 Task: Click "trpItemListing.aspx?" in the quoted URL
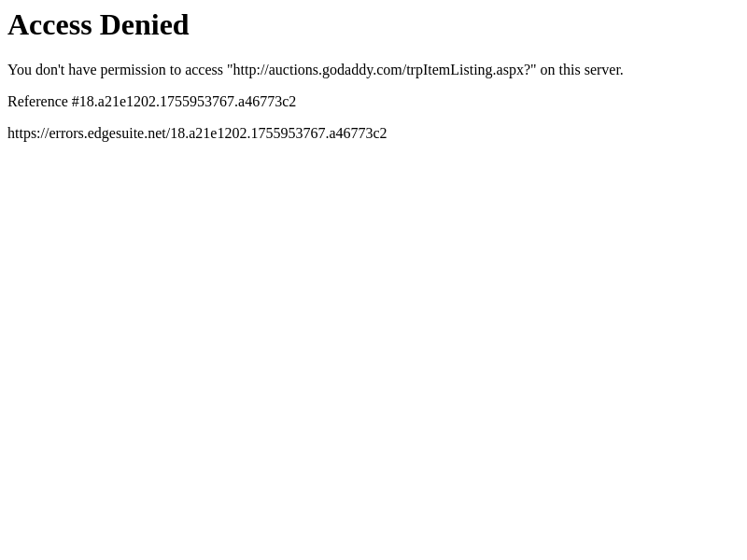point(468,70)
